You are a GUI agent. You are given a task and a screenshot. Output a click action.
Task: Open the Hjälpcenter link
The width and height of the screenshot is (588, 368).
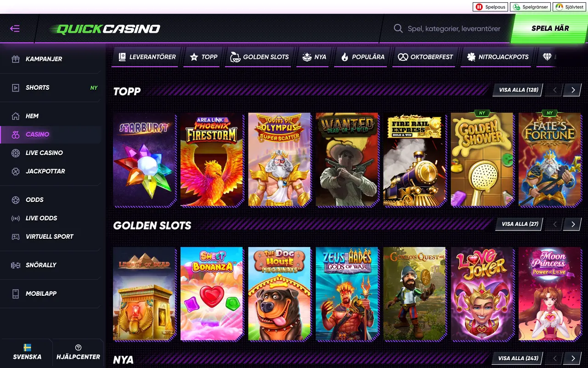click(78, 352)
